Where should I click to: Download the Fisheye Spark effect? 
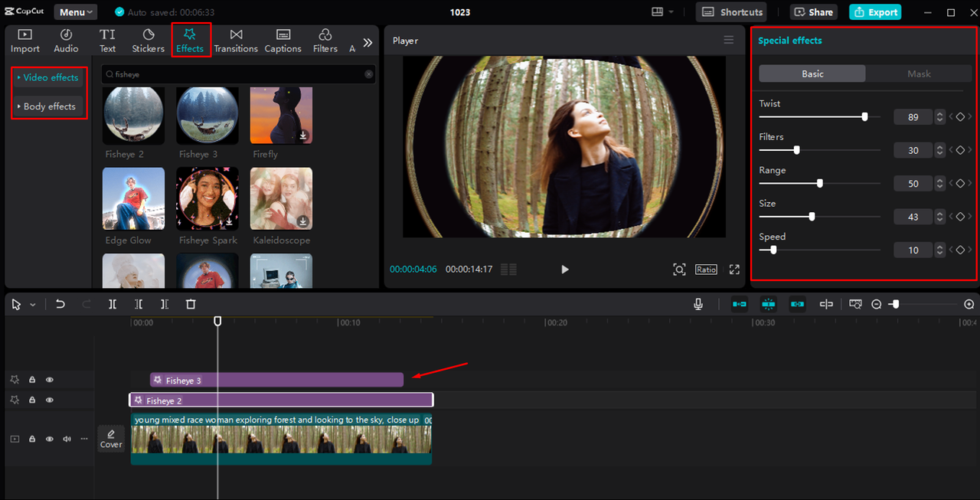[230, 221]
